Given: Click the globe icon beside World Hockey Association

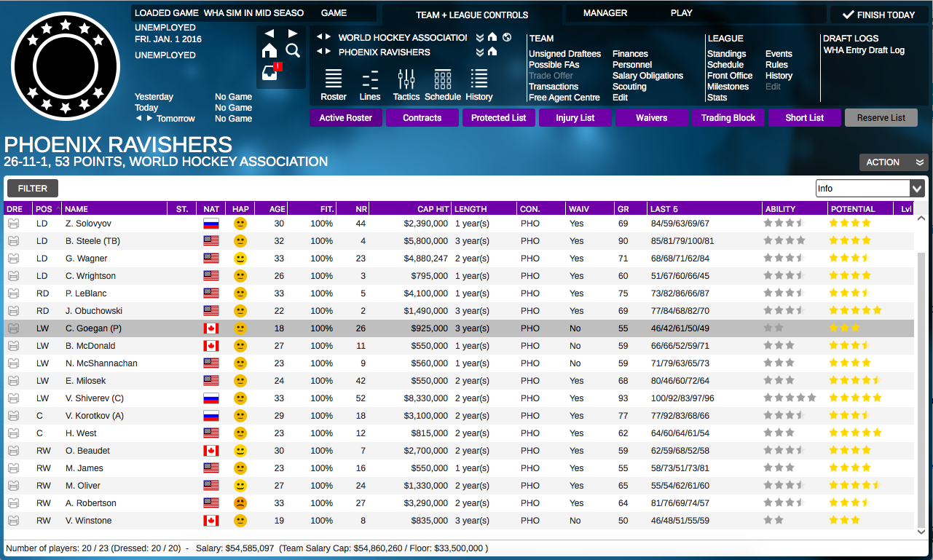Looking at the screenshot, I should pos(506,38).
